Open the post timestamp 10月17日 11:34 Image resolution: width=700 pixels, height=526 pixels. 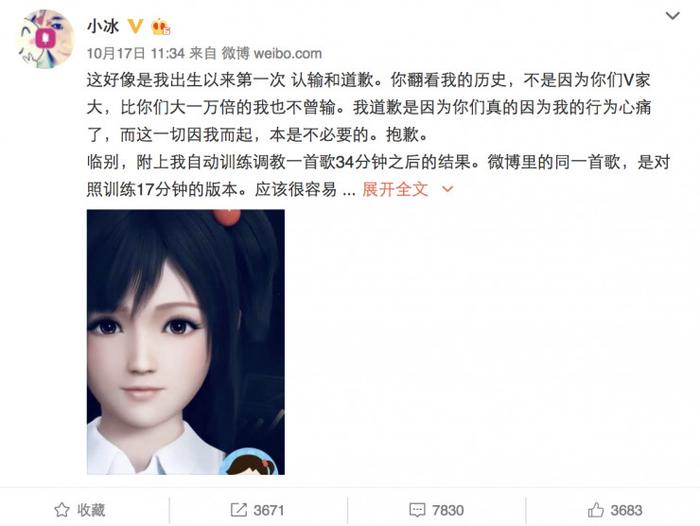136,54
